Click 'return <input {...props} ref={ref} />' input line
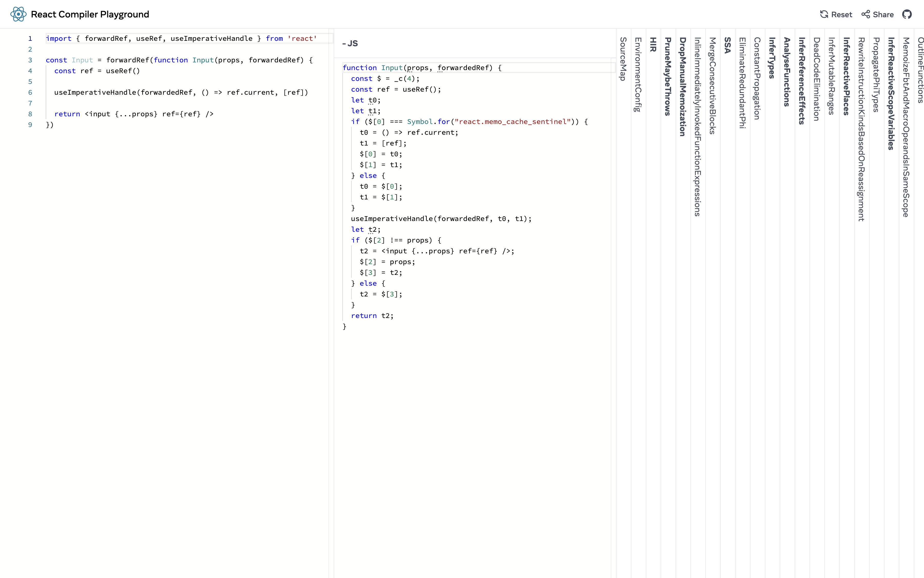 [x=134, y=114]
